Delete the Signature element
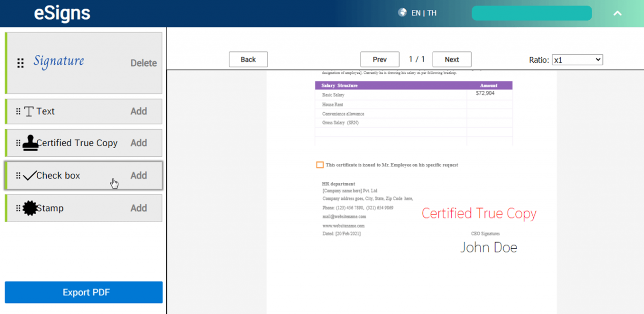The image size is (644, 314). coord(143,63)
